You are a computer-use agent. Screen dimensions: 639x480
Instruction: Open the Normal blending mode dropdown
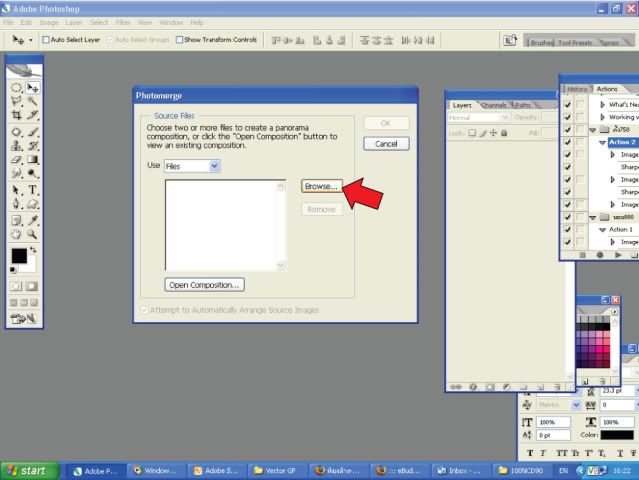click(x=504, y=117)
